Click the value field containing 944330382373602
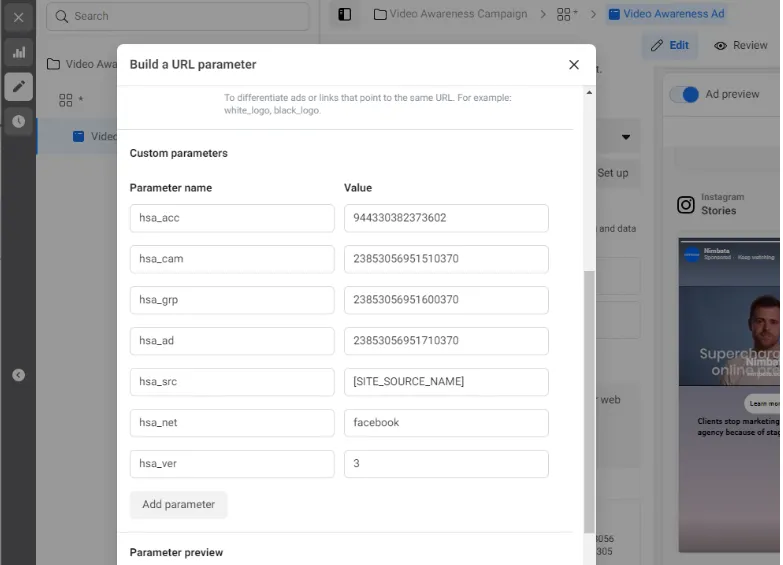Image resolution: width=783 pixels, height=565 pixels. pos(446,218)
